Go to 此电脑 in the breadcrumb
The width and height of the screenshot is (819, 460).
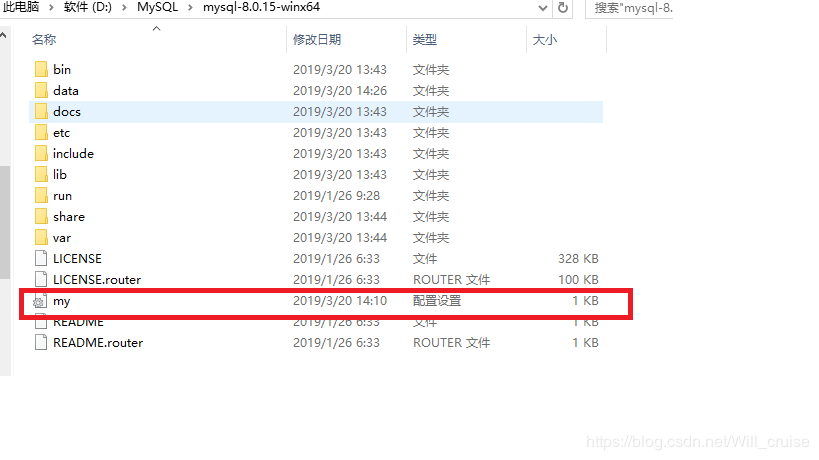pos(21,7)
